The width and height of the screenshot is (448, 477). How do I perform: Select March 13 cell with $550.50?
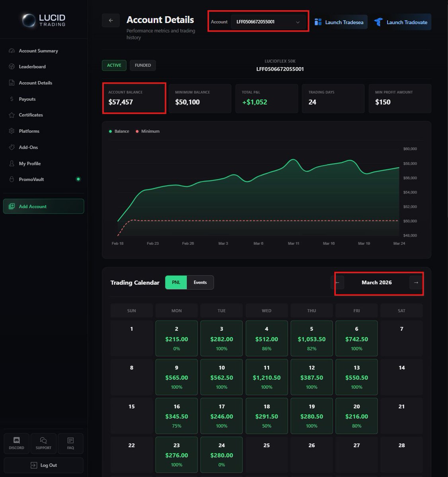pyautogui.click(x=356, y=377)
